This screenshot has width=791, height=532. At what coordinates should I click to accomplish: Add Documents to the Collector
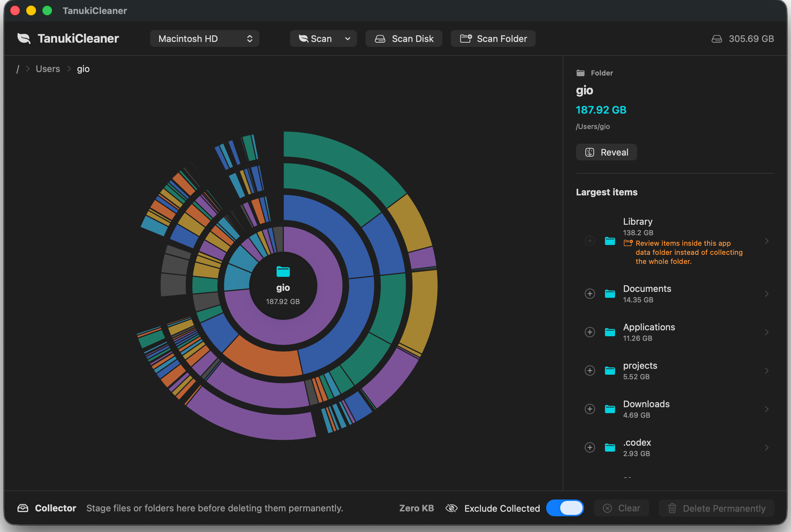point(590,294)
